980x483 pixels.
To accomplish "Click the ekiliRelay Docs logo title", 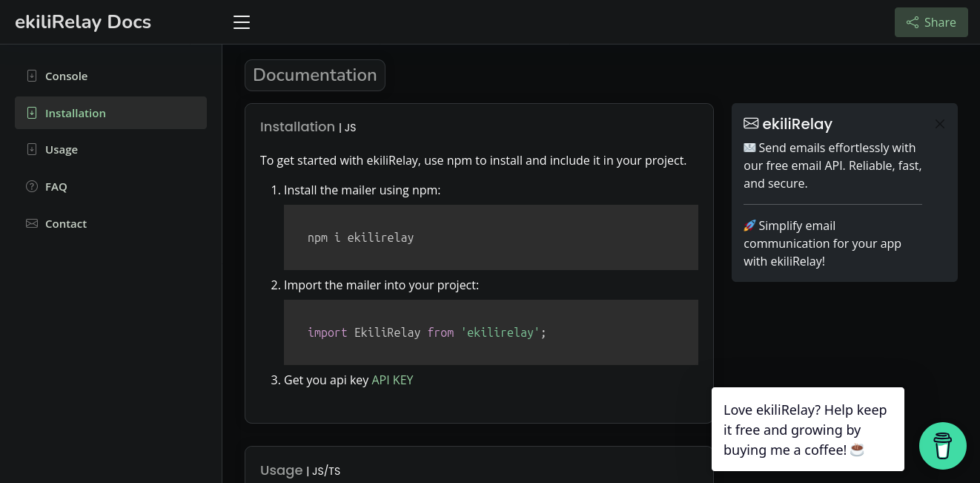I will coord(83,22).
